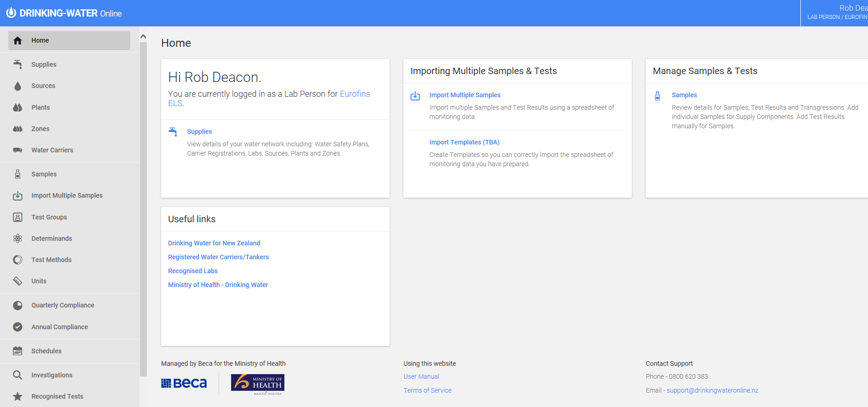Open Plants from the sidebar menu
868x407 pixels.
tap(40, 107)
